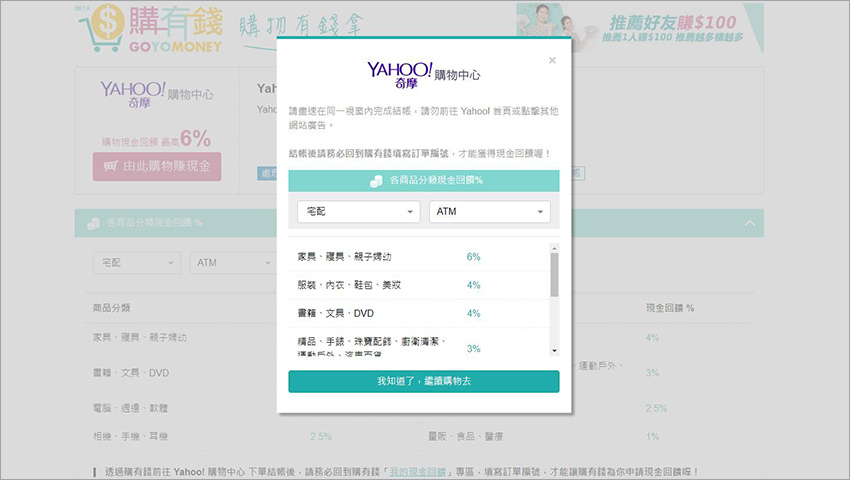Select the 書籍、文具、DVD row in popup
Image resolution: width=850 pixels, height=480 pixels.
(x=420, y=313)
